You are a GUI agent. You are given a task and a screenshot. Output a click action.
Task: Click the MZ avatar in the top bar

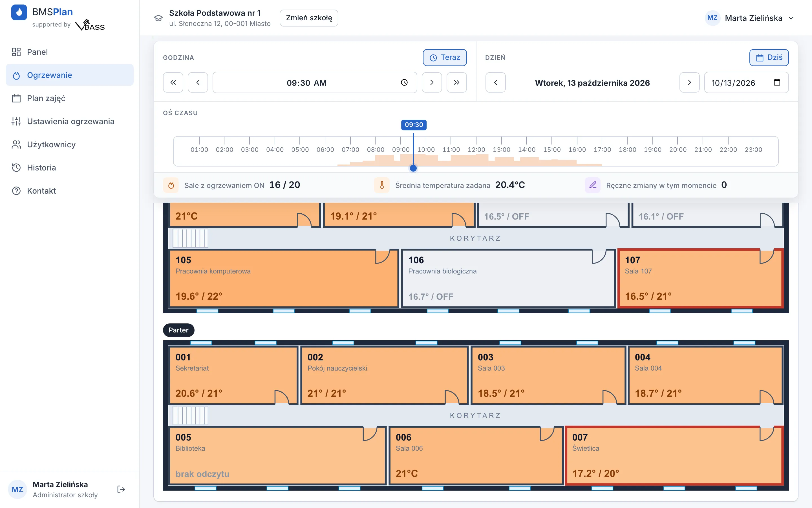[x=712, y=18]
